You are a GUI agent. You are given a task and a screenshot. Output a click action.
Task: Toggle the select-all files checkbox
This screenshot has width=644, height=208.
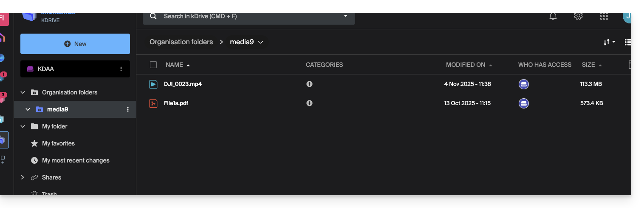153,65
